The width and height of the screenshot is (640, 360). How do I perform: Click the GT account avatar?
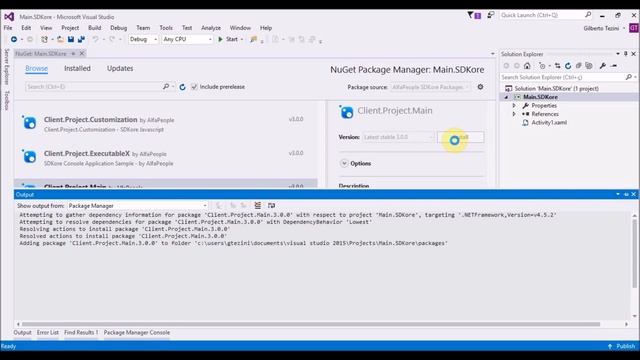pos(633,28)
